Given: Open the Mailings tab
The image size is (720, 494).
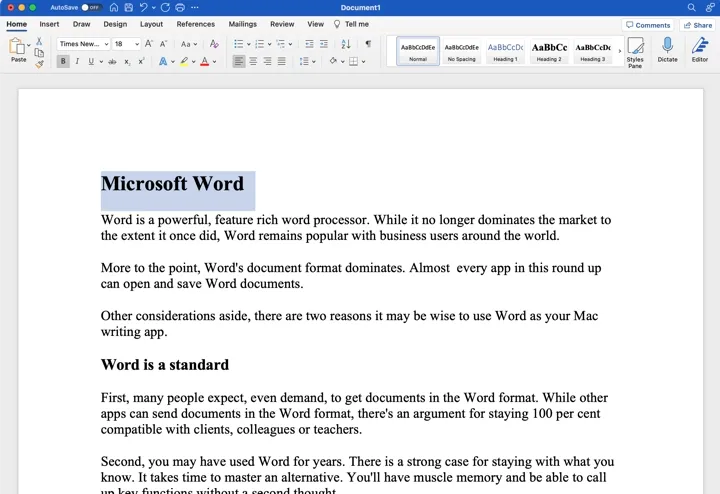Looking at the screenshot, I should coord(242,24).
